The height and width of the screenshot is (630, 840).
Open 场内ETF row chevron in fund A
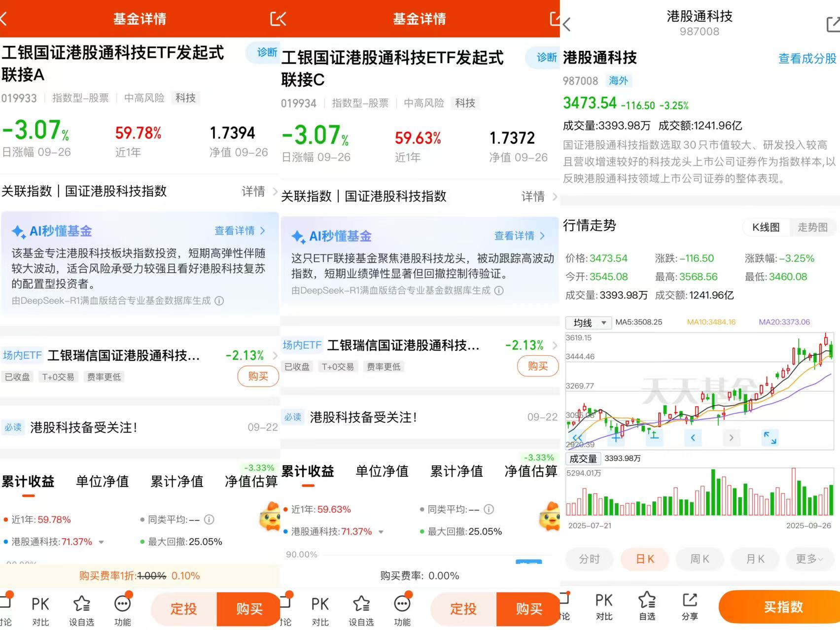click(x=275, y=355)
